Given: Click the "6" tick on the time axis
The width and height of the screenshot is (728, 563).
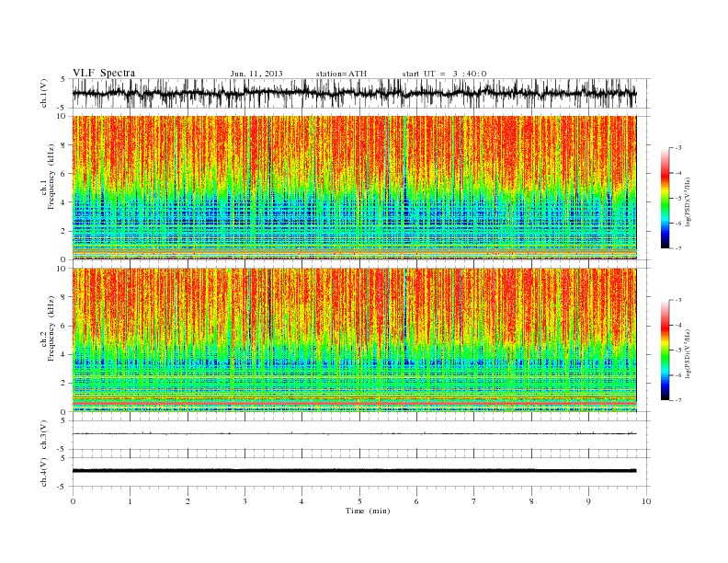Looking at the screenshot, I should pyautogui.click(x=416, y=501).
